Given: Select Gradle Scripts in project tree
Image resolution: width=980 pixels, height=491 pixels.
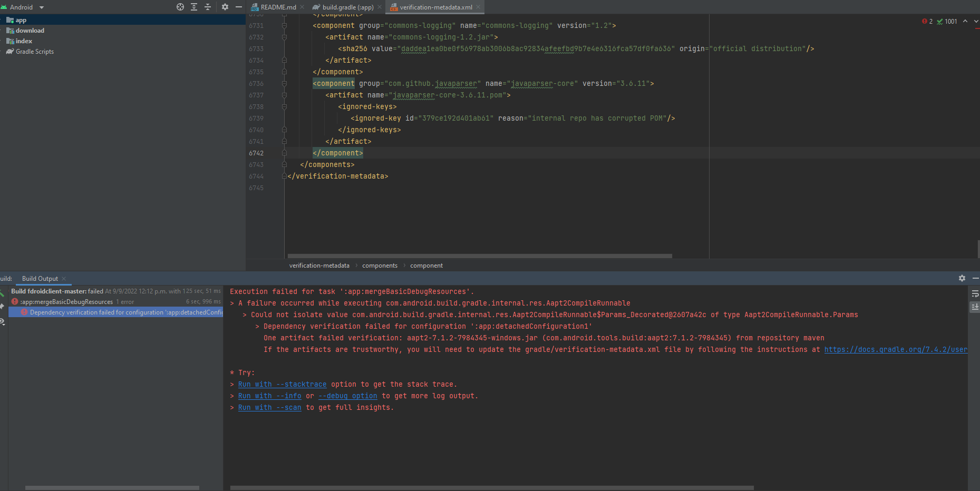Looking at the screenshot, I should (35, 52).
